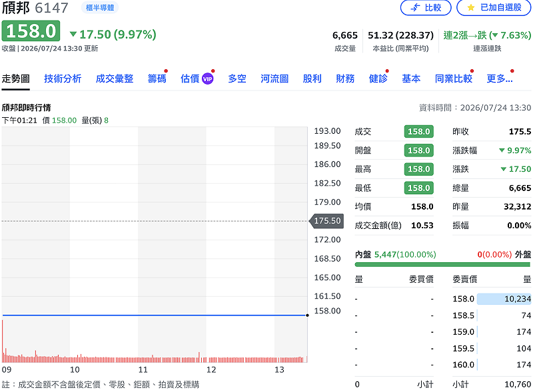Click the 內盤 5,447(100.00%) label

(x=395, y=254)
